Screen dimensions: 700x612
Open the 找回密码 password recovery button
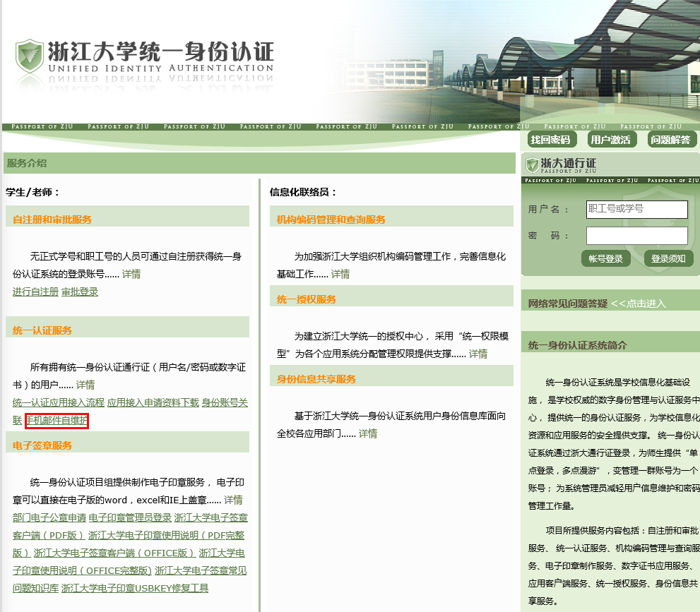click(x=551, y=140)
